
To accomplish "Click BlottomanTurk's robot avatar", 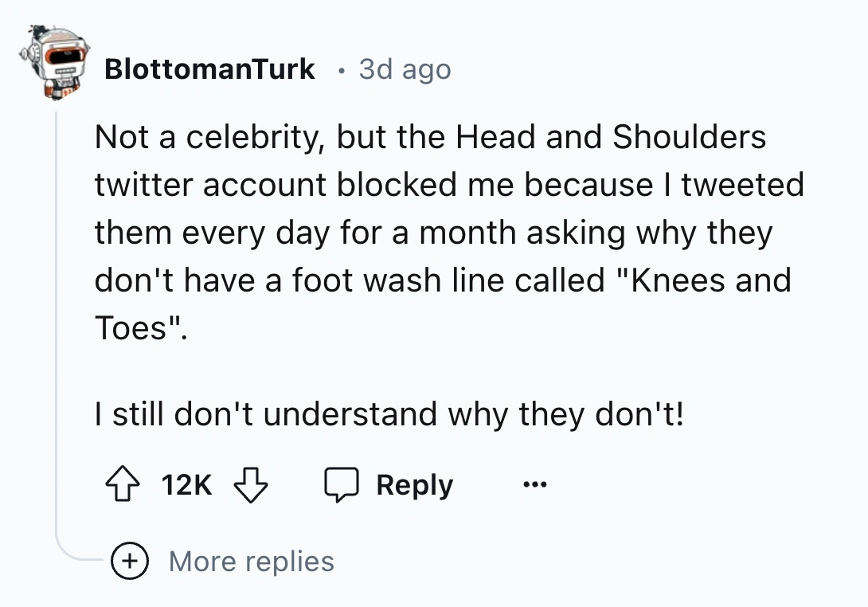I will pos(53,64).
